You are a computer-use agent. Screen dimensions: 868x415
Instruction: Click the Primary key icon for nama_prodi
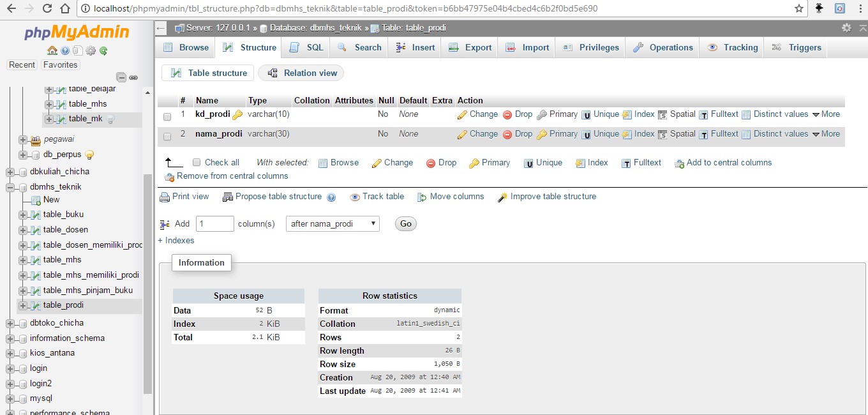pyautogui.click(x=542, y=135)
